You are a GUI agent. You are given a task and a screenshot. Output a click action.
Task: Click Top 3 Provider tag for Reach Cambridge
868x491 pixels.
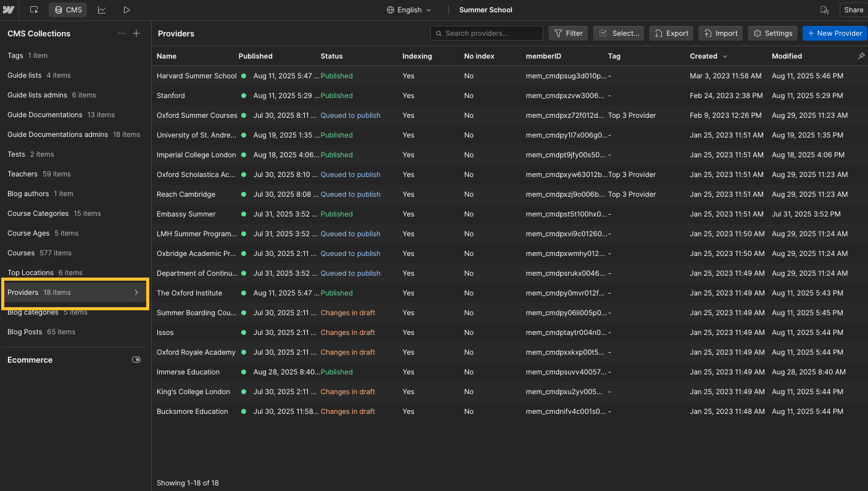point(632,194)
